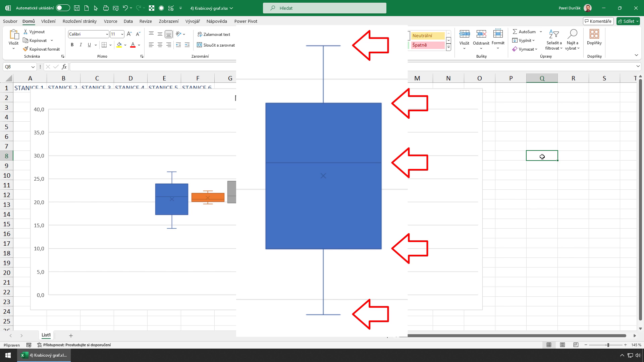The height and width of the screenshot is (362, 644).
Task: Save the workbook using the floppy disk icon
Action: (x=77, y=8)
